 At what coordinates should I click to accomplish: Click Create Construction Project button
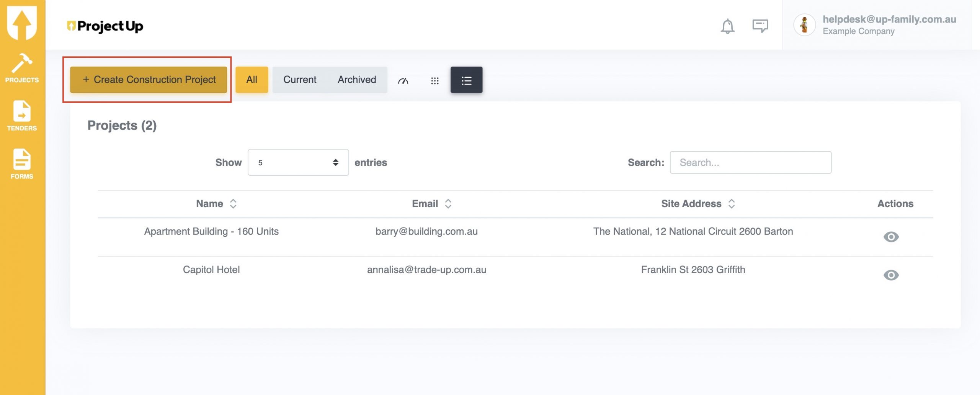pyautogui.click(x=149, y=80)
